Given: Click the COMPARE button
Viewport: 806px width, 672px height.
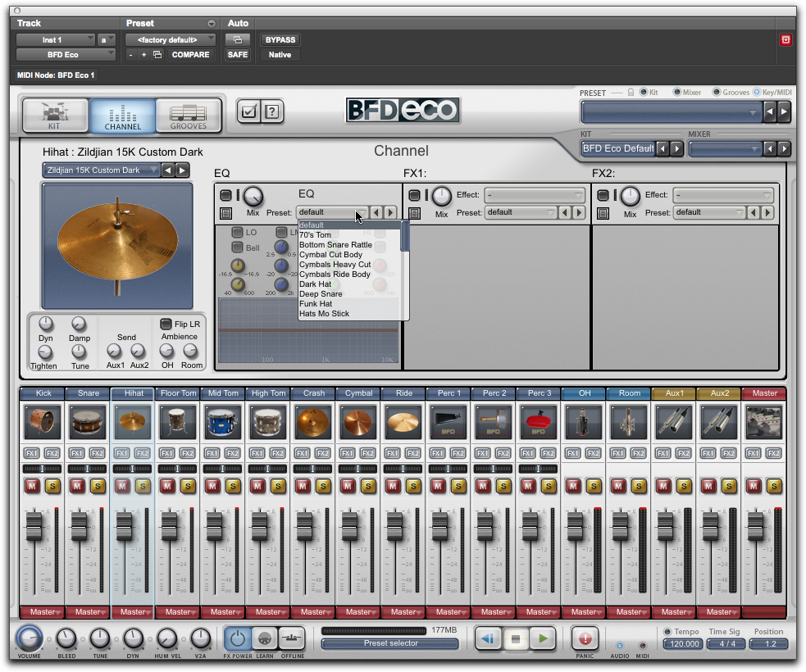Looking at the screenshot, I should (191, 54).
